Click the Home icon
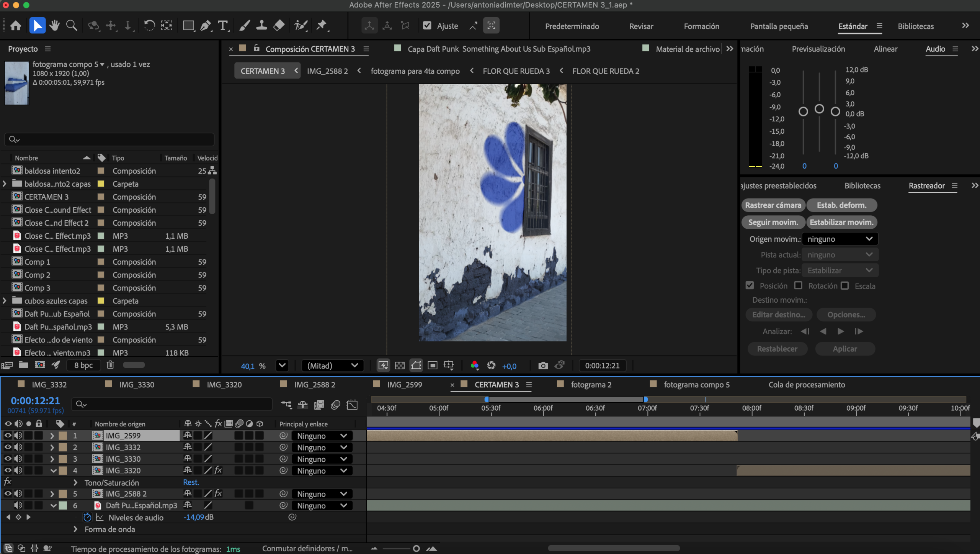This screenshot has width=980, height=554. 16,26
